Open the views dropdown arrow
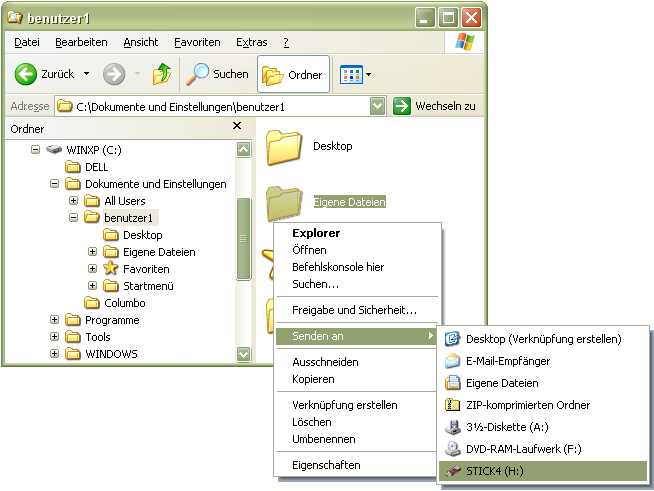 tap(368, 75)
